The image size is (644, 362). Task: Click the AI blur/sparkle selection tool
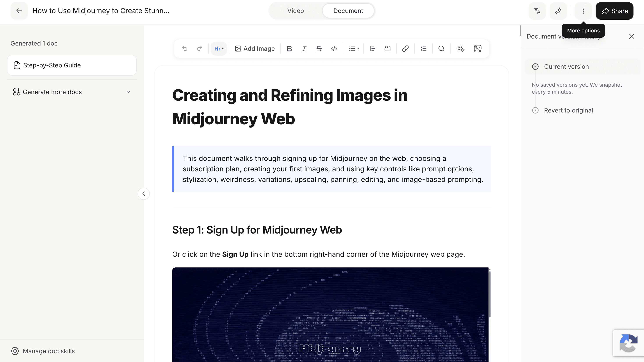(x=461, y=48)
